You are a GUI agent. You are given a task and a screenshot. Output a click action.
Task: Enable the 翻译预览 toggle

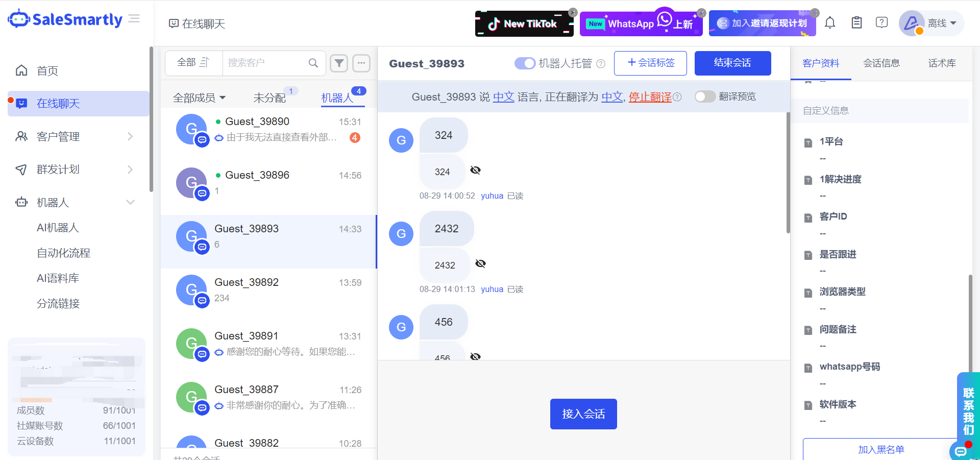click(x=705, y=96)
